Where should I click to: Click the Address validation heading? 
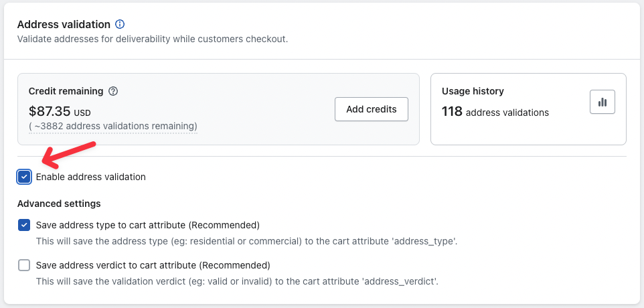click(64, 24)
